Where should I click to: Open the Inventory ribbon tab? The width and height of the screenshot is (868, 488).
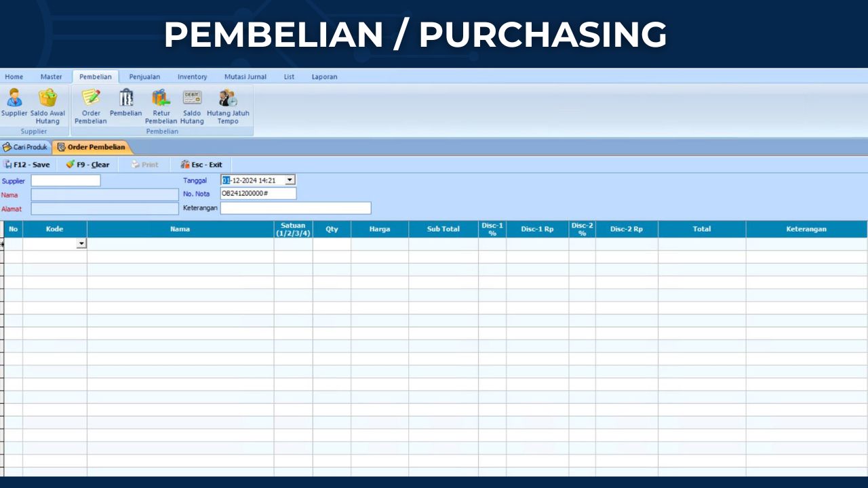(192, 77)
